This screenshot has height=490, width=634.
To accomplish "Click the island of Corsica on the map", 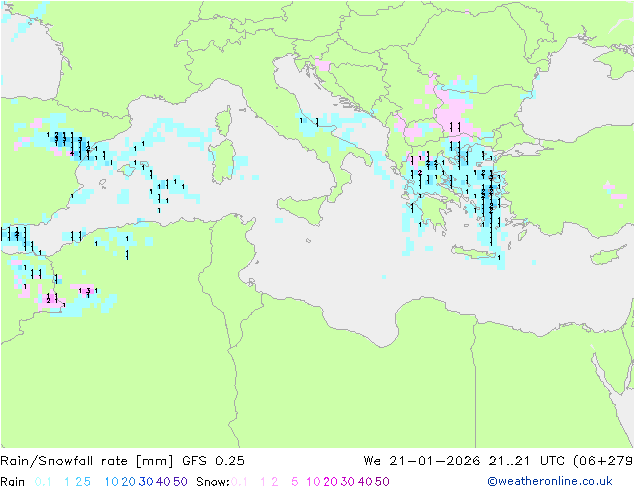I will (x=225, y=121).
